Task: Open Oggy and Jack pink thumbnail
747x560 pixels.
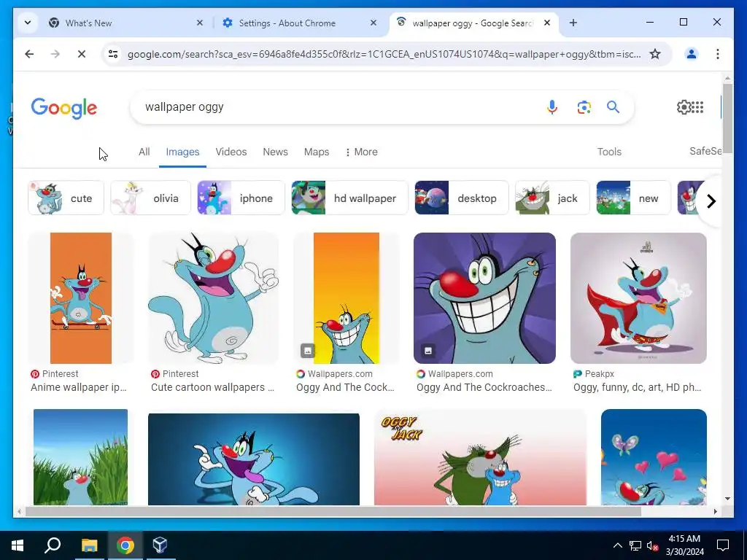Action: pos(480,457)
